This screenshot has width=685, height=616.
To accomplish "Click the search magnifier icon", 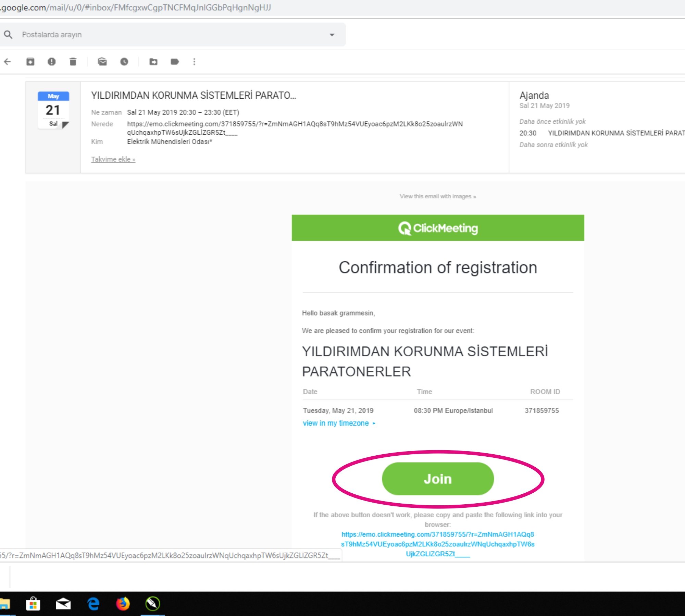I will [x=8, y=35].
